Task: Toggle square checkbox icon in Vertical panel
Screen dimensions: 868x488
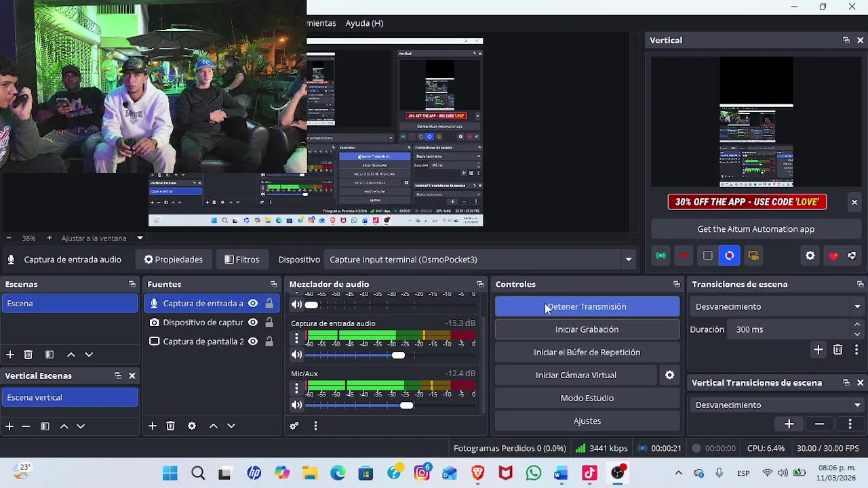Action: coord(708,256)
